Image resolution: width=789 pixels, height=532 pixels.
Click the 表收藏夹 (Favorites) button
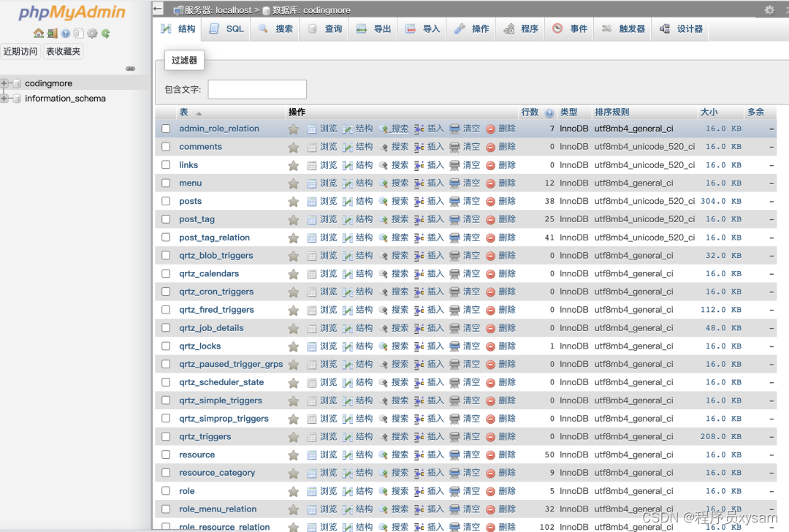pos(64,51)
